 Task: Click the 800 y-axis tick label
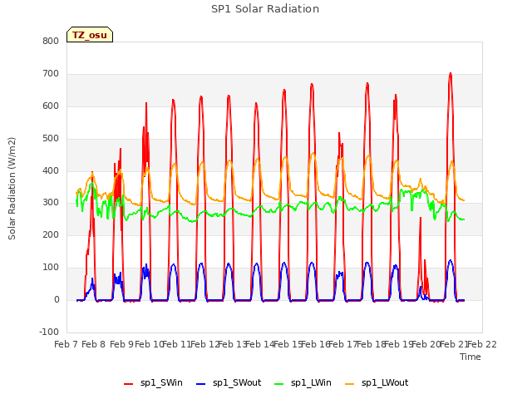[51, 42]
